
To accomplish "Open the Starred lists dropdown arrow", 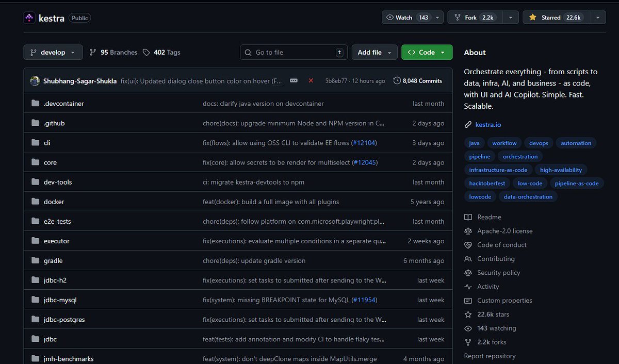I will [598, 18].
